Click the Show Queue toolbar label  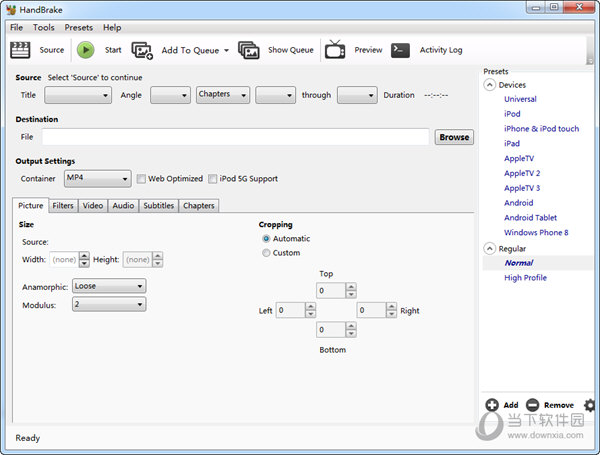(291, 50)
